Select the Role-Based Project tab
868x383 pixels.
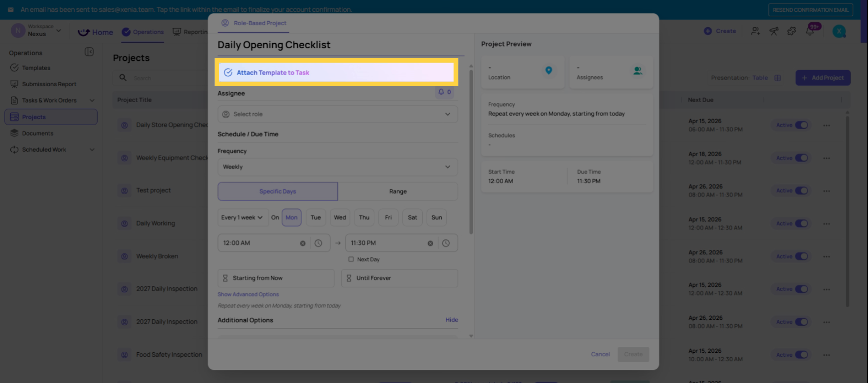[254, 23]
